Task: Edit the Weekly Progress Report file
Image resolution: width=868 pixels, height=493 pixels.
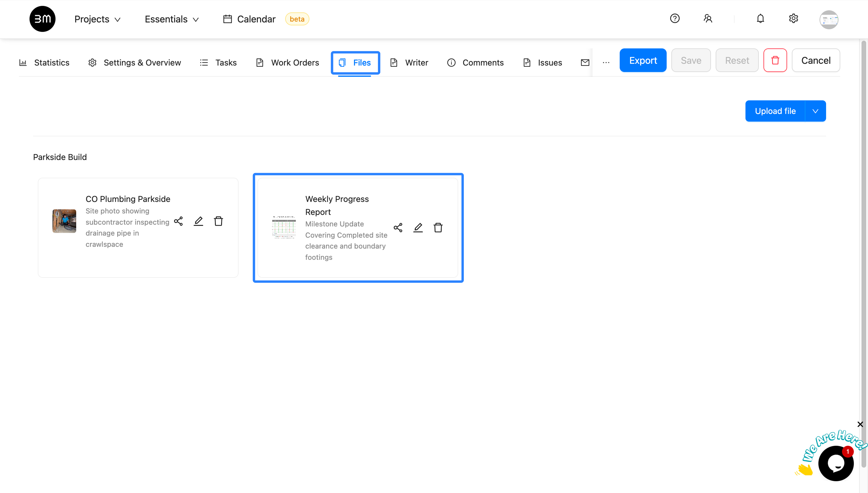Action: pyautogui.click(x=418, y=228)
